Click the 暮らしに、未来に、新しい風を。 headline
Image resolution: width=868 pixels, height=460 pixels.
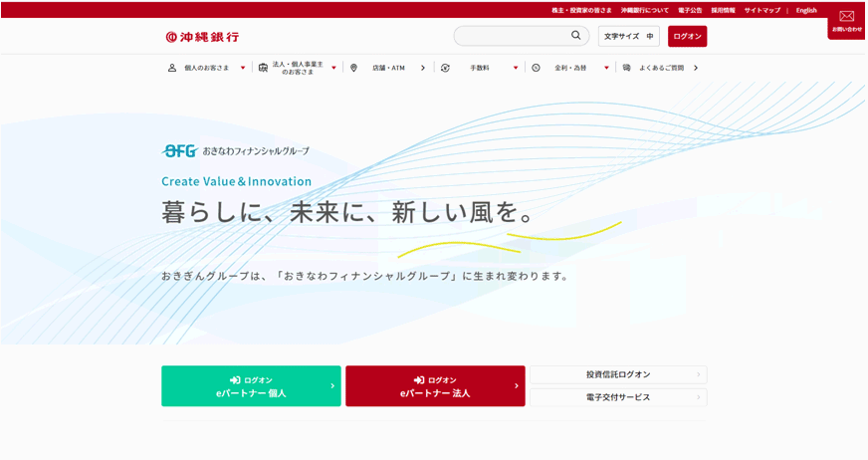(347, 212)
